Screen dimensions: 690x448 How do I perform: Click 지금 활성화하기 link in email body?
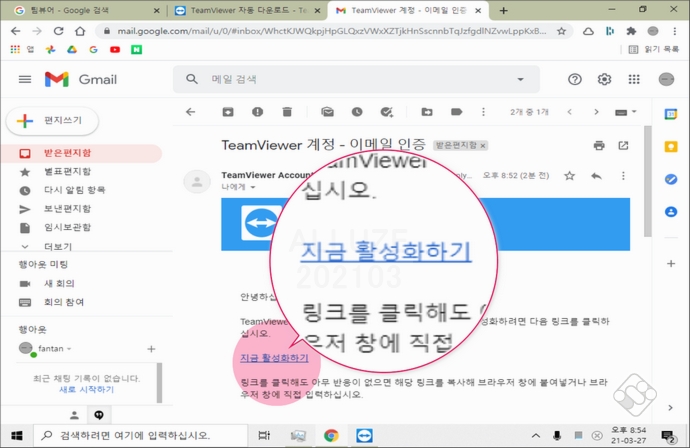pyautogui.click(x=274, y=358)
